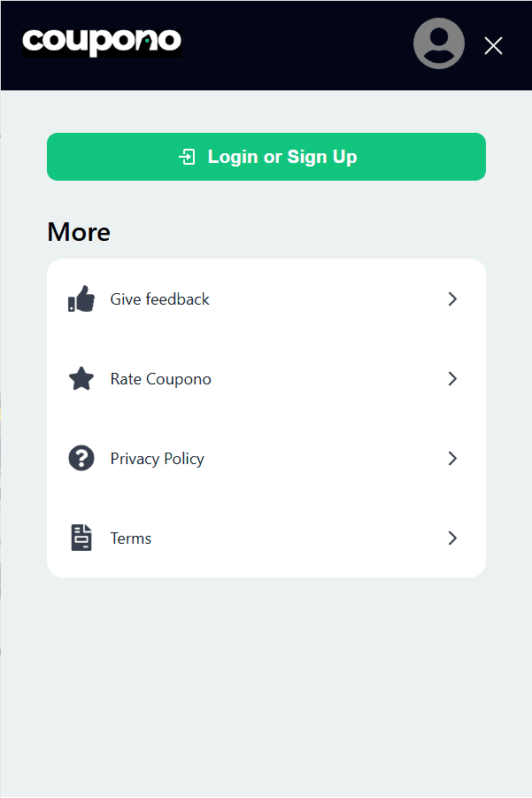
Task: Click the More section heading
Action: click(79, 232)
